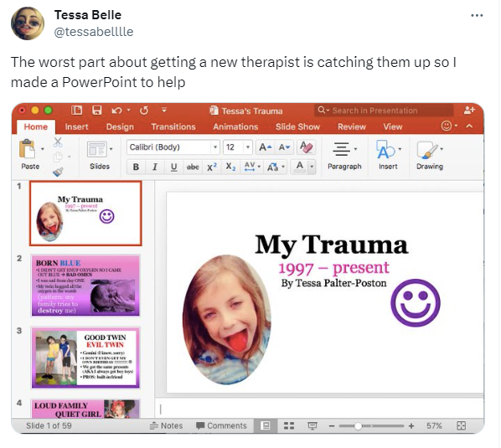This screenshot has height=448, width=501.
Task: Open the Design tab
Action: (120, 126)
